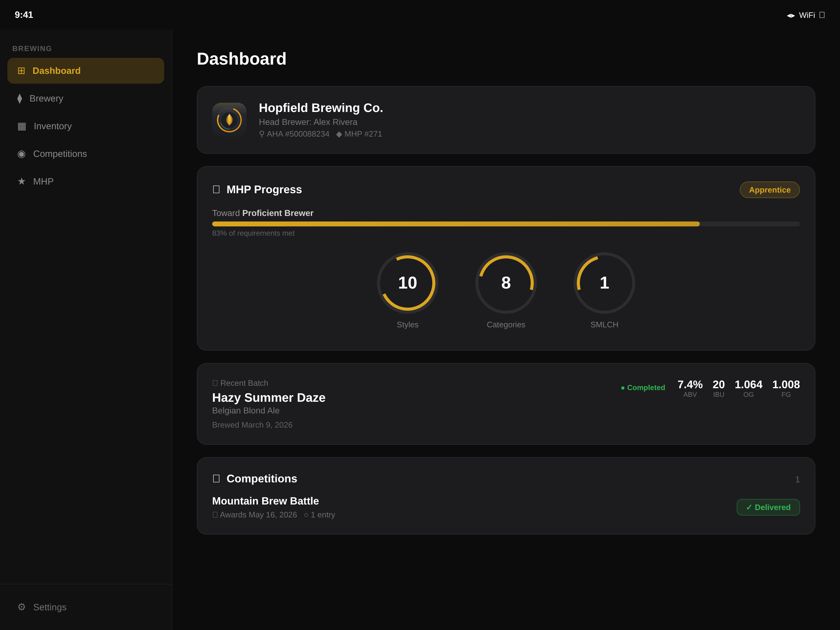The width and height of the screenshot is (840, 630).
Task: Click the Apprentice level badge
Action: [x=769, y=189]
